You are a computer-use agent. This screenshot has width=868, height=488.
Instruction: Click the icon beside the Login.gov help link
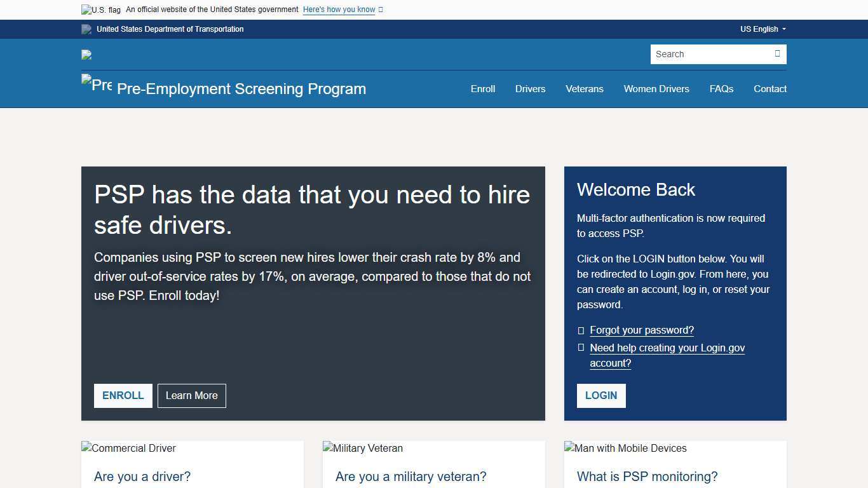pyautogui.click(x=580, y=348)
